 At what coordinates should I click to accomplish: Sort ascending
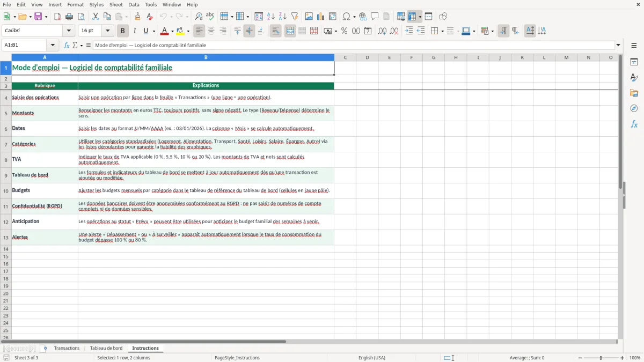(271, 17)
